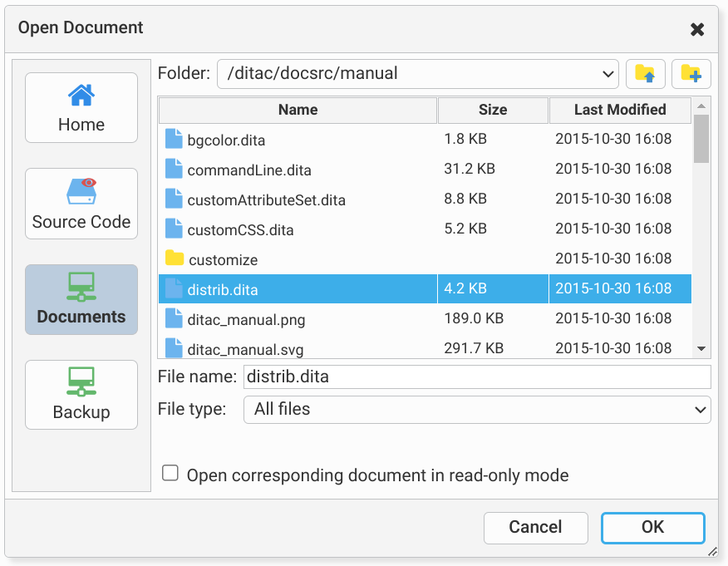Go to parent folder icon

(x=645, y=74)
